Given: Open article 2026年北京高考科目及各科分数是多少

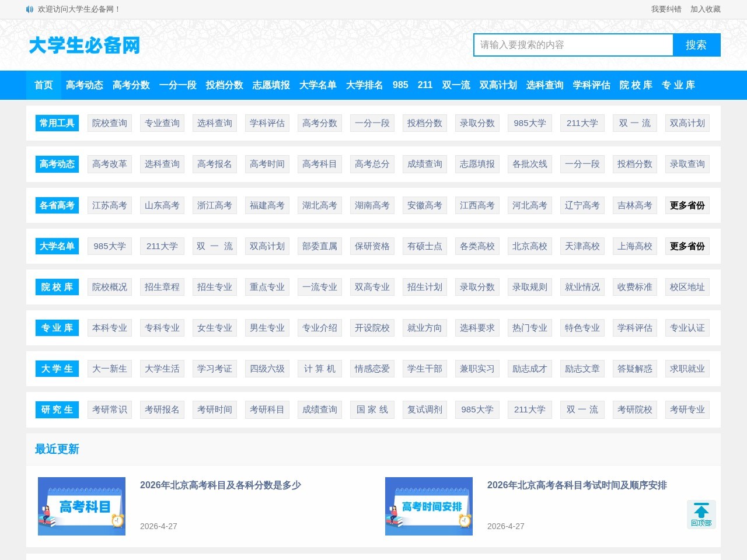Looking at the screenshot, I should pos(221,485).
